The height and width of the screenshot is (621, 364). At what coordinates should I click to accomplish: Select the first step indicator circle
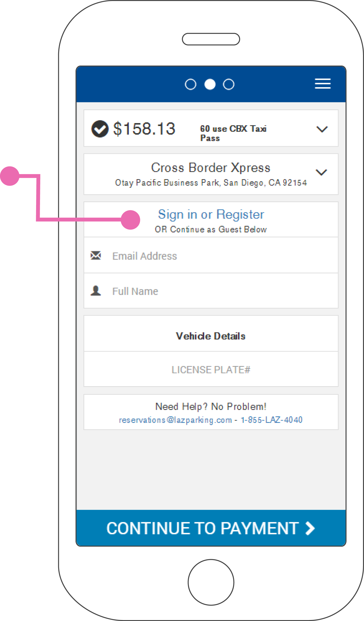click(190, 84)
